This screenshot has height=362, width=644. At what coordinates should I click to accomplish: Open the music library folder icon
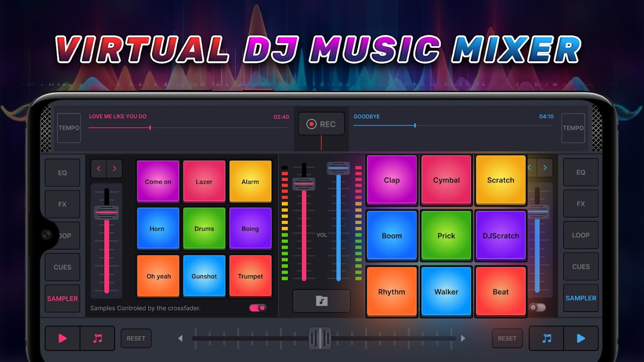tap(322, 301)
